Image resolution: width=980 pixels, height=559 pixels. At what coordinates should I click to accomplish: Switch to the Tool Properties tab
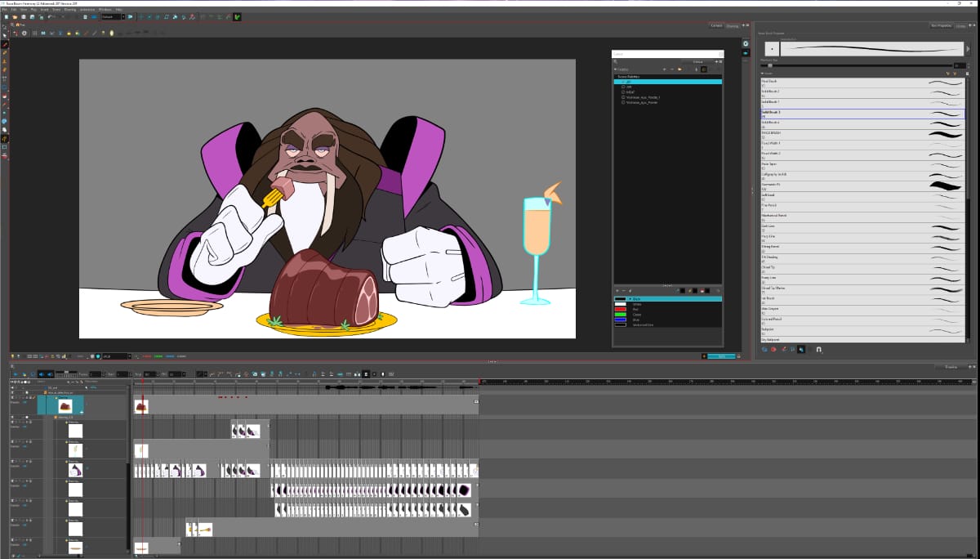click(x=941, y=25)
